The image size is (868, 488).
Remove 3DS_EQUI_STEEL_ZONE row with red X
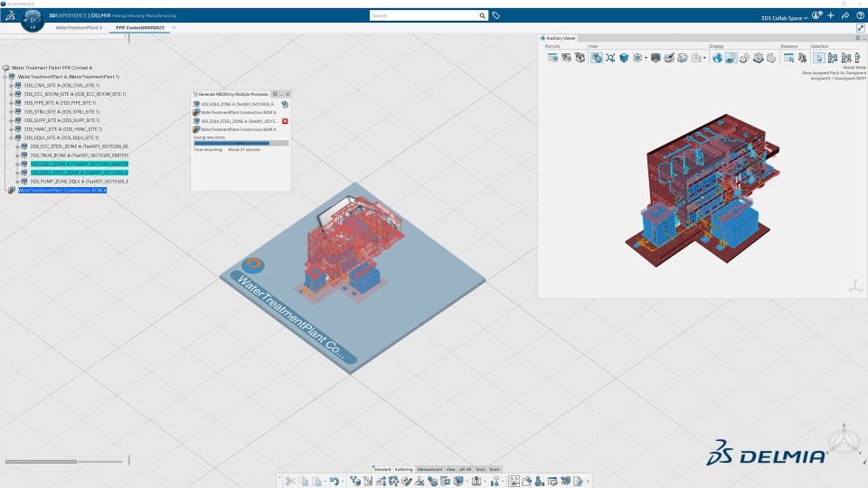point(285,121)
